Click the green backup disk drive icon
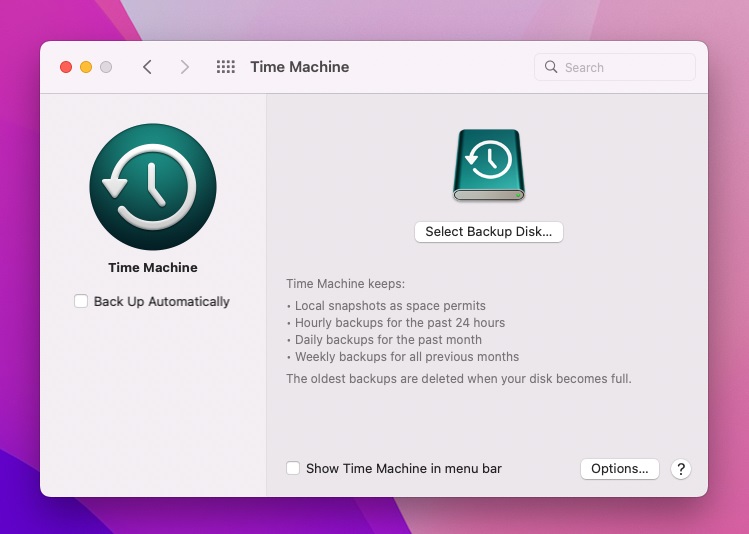The height and width of the screenshot is (534, 749). point(489,166)
